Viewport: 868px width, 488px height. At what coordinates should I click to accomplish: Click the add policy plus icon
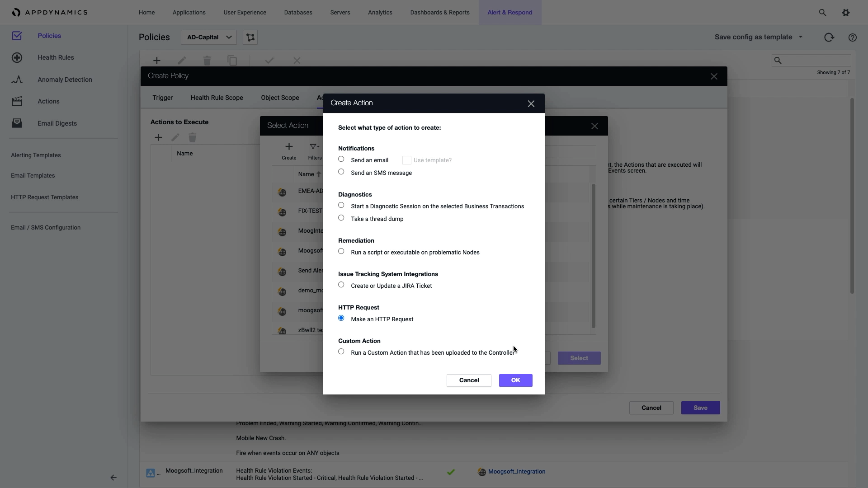pyautogui.click(x=157, y=61)
